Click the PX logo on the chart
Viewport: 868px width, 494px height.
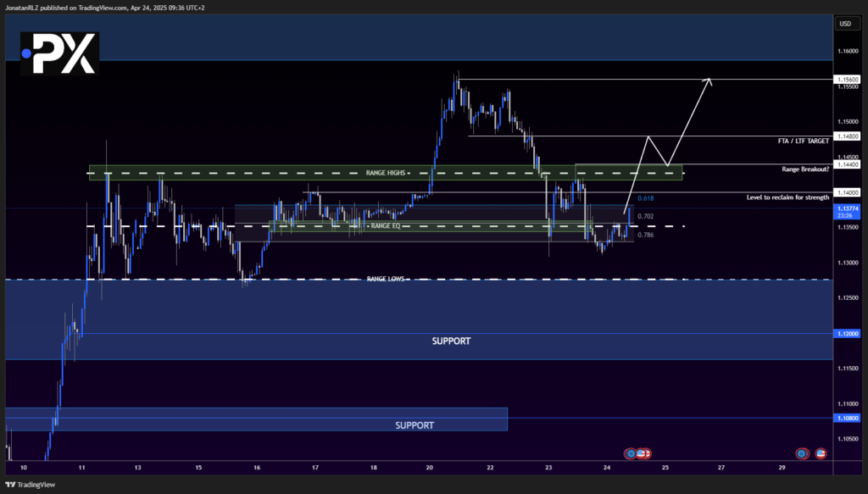tap(59, 53)
